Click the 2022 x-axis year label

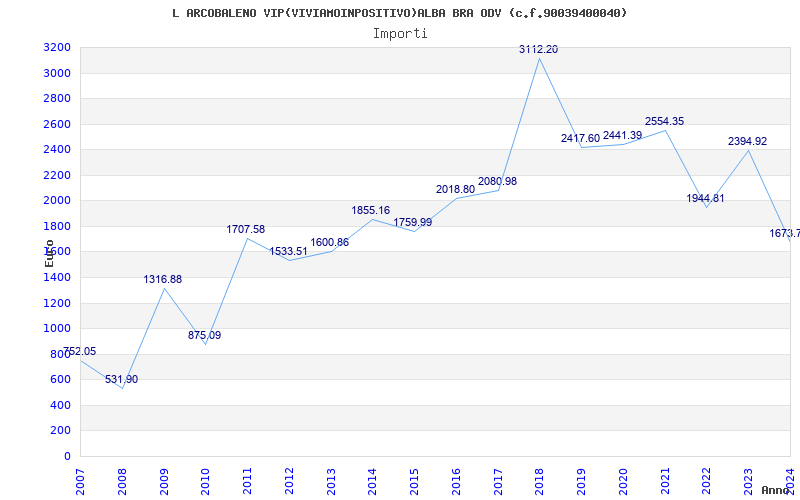click(x=707, y=482)
